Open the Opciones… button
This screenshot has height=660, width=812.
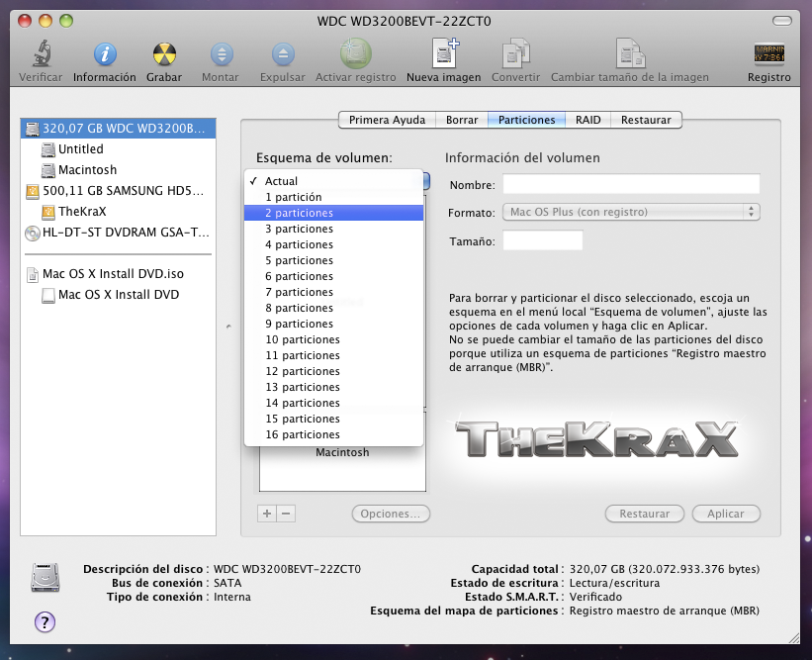[x=391, y=514]
